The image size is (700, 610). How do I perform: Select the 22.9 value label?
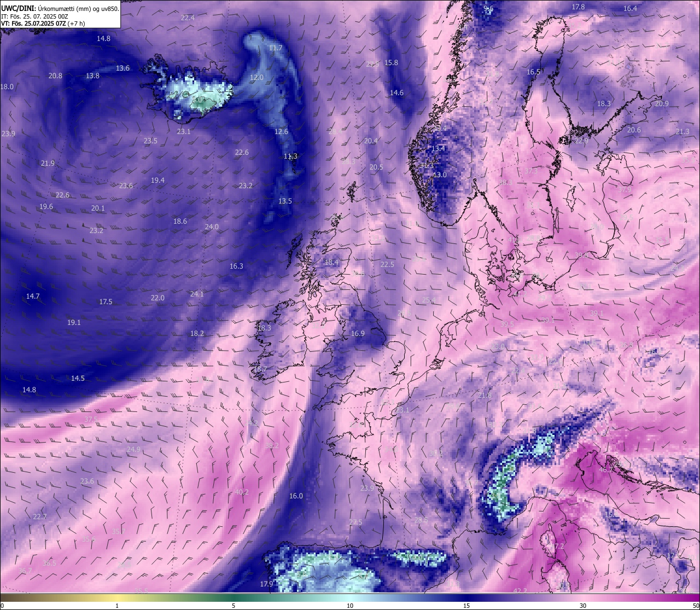pos(581,141)
